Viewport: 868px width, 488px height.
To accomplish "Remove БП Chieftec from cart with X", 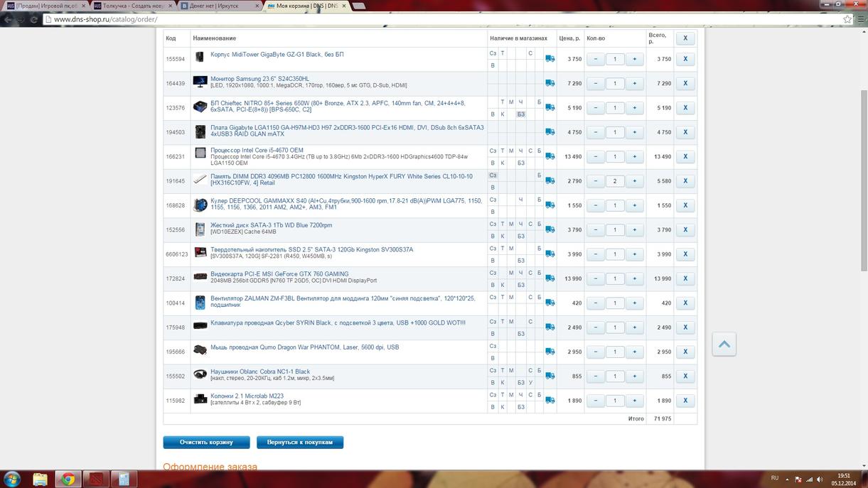I will 685,108.
